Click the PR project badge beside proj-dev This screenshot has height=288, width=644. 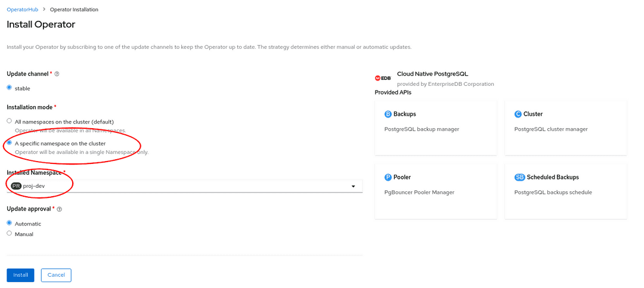[x=16, y=186]
